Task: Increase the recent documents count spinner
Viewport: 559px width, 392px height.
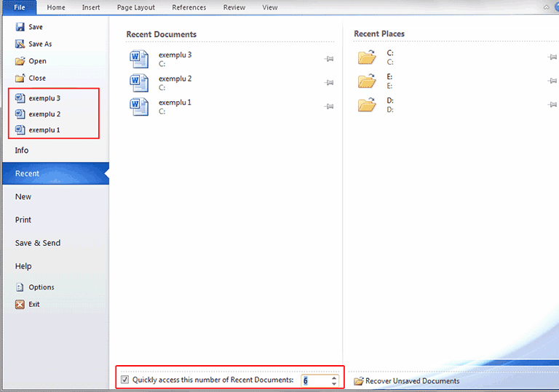Action: [x=334, y=377]
